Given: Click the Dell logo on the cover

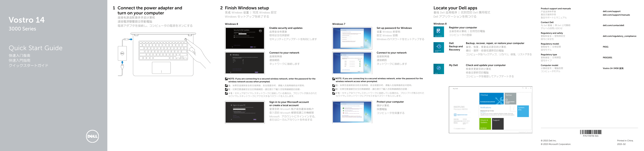Looking at the screenshot, I should coord(92,136).
